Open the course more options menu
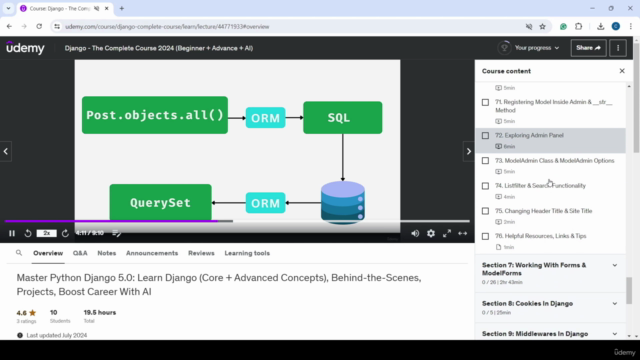The image size is (640, 360). (618, 48)
